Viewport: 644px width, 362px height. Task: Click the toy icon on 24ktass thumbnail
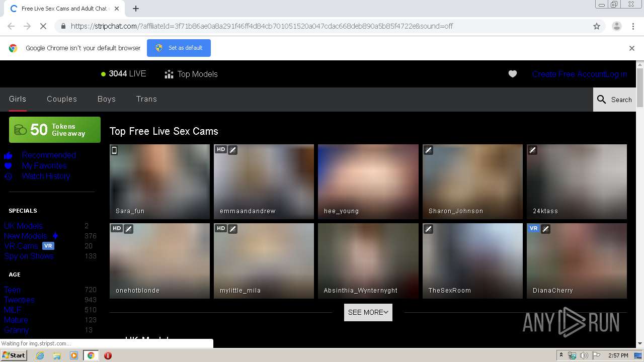pos(533,150)
